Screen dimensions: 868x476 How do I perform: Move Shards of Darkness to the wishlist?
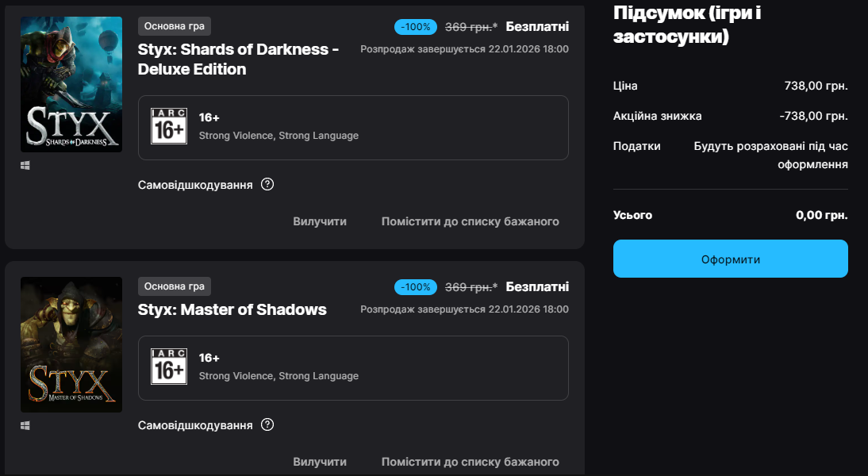click(x=470, y=221)
